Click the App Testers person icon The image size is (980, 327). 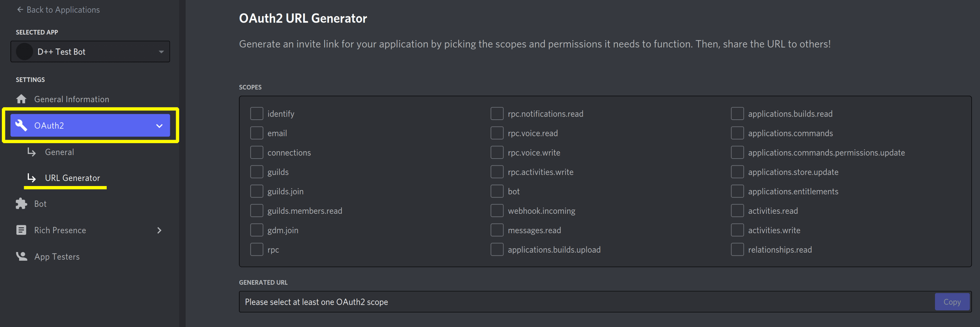pos(21,256)
